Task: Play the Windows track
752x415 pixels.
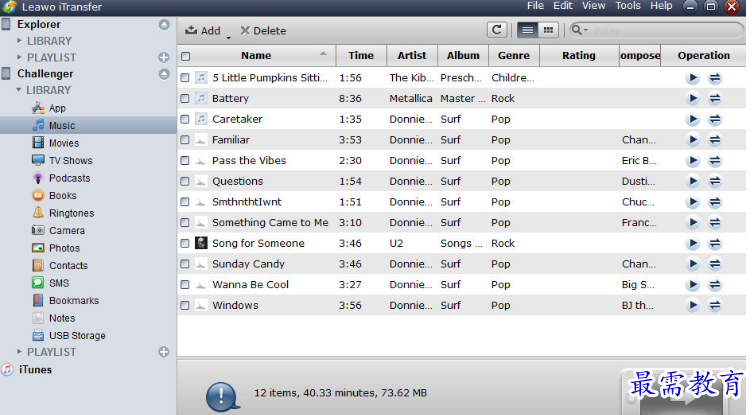Action: click(x=693, y=305)
